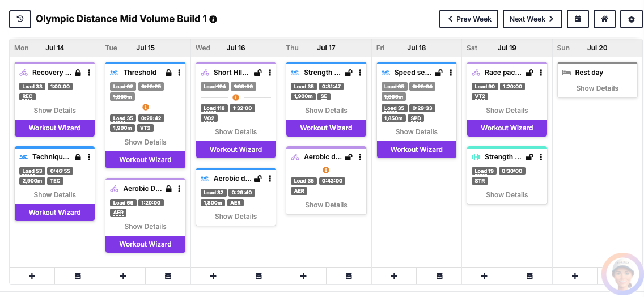Open the history icon beside plan title
Screen dimensions: 644x297
[20, 19]
